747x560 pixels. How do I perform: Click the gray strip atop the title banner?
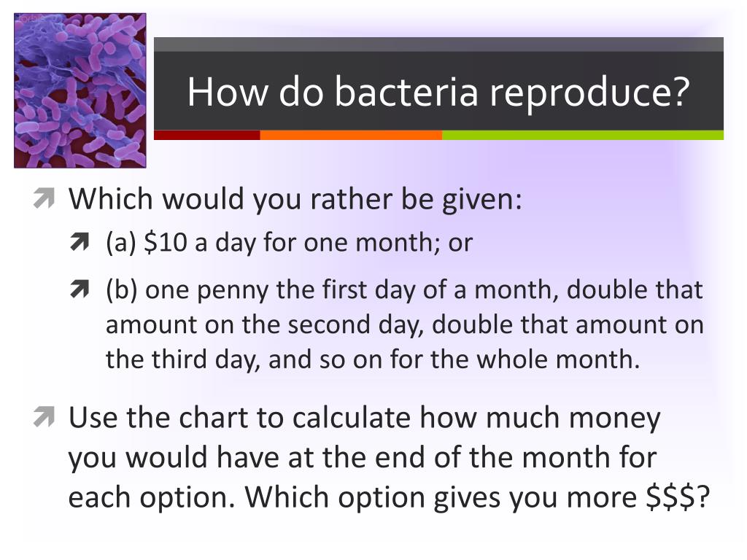tap(438, 44)
